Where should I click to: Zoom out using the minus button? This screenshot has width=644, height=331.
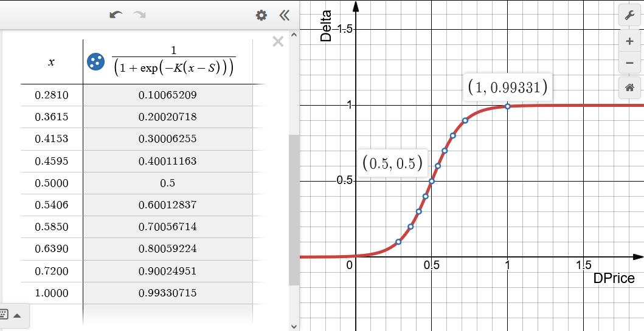point(629,63)
